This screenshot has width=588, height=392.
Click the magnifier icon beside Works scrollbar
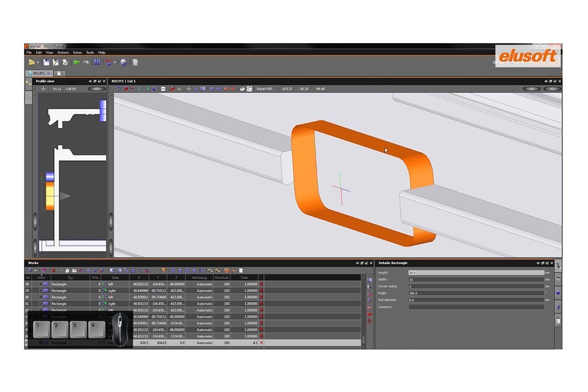(370, 280)
